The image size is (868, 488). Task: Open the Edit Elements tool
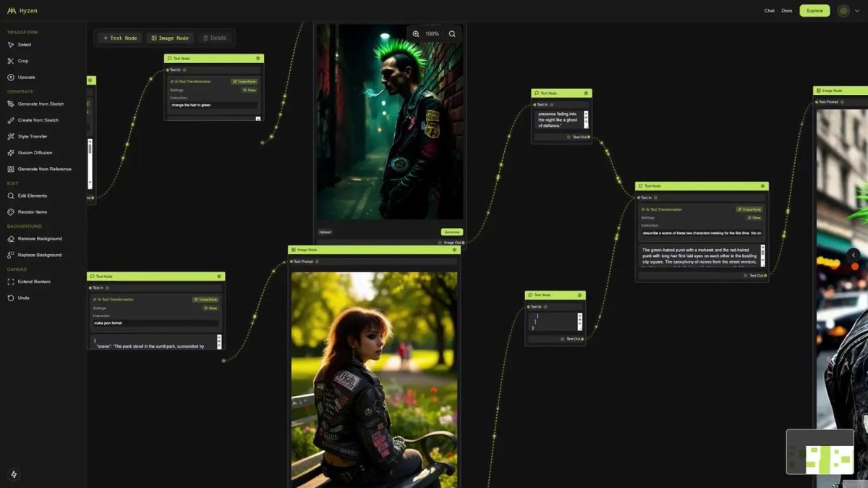pyautogui.click(x=27, y=195)
